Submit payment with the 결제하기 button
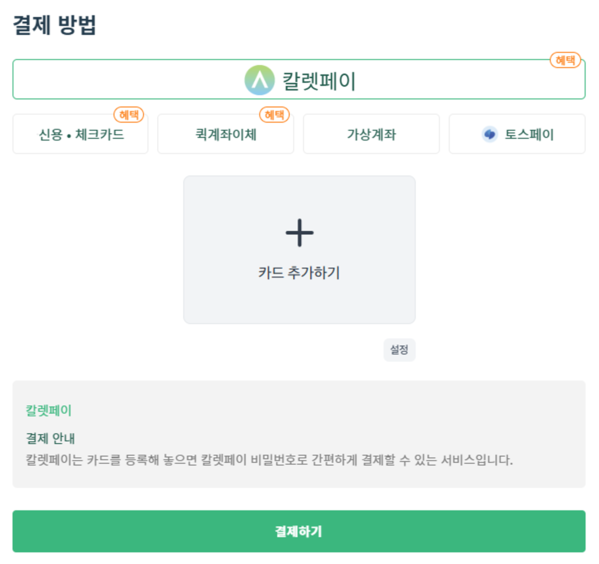Screen dimensions: 599x564 click(x=299, y=531)
